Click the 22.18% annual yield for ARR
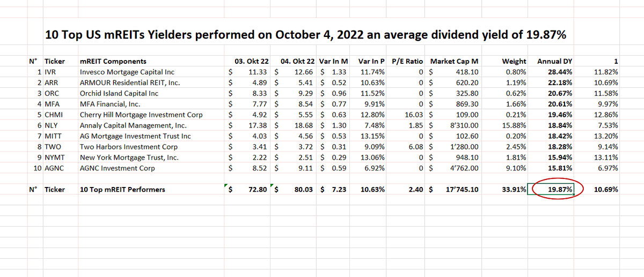This screenshot has height=277, width=644. point(560,83)
